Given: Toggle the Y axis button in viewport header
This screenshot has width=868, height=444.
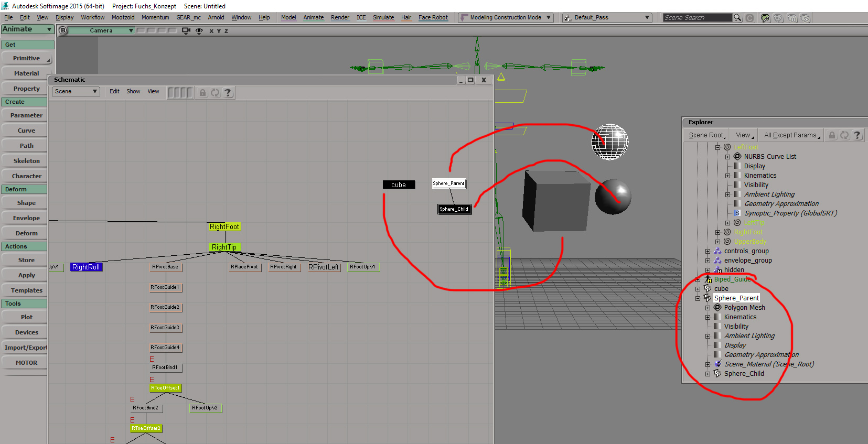Looking at the screenshot, I should (219, 31).
